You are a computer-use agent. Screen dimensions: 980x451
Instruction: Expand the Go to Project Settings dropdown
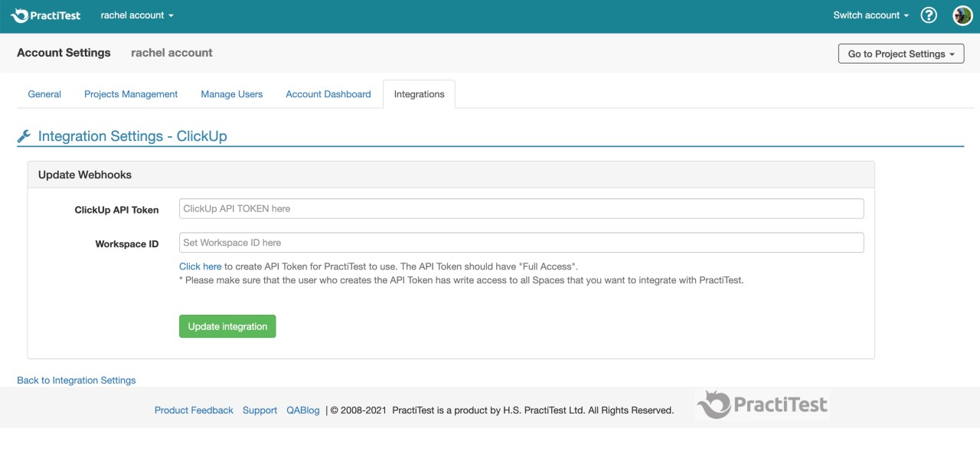click(901, 54)
